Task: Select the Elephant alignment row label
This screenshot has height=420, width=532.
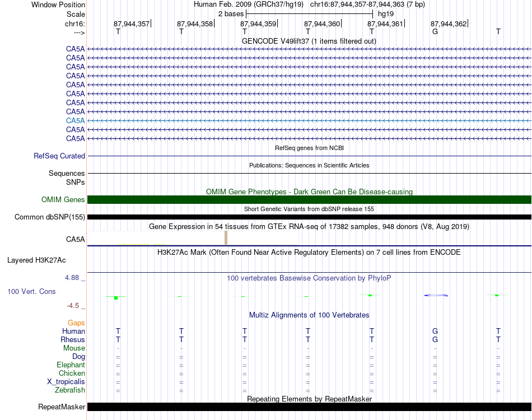Action: (x=71, y=365)
